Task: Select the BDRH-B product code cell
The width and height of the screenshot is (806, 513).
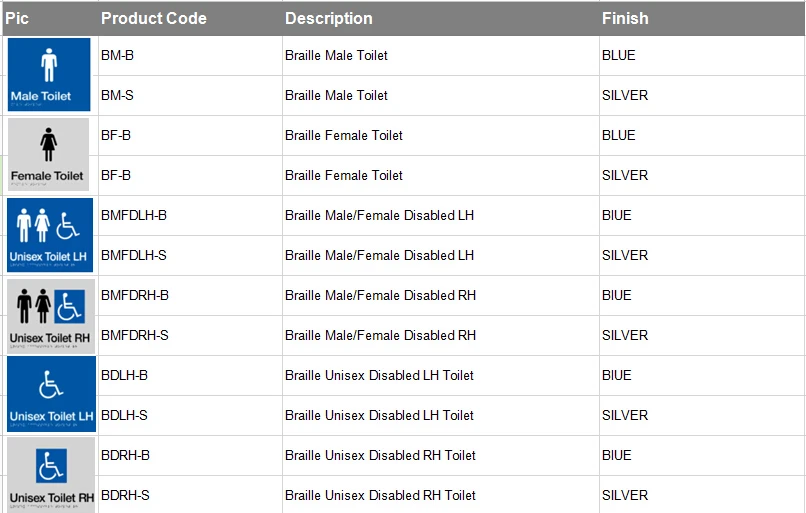Action: (x=126, y=455)
